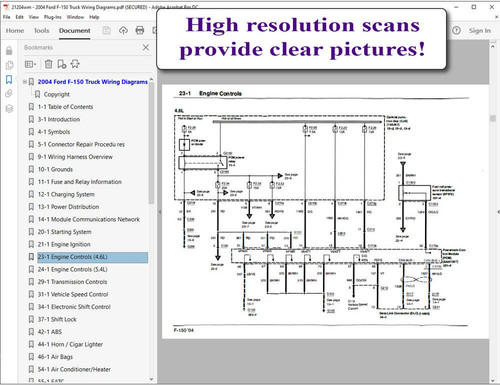
Task: Click bookmarks list scroll up arrow
Action: (151, 79)
